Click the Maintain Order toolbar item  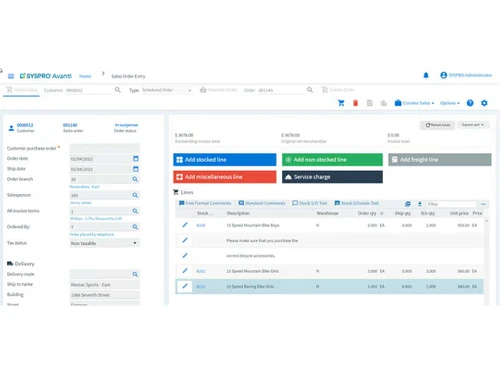(x=218, y=90)
